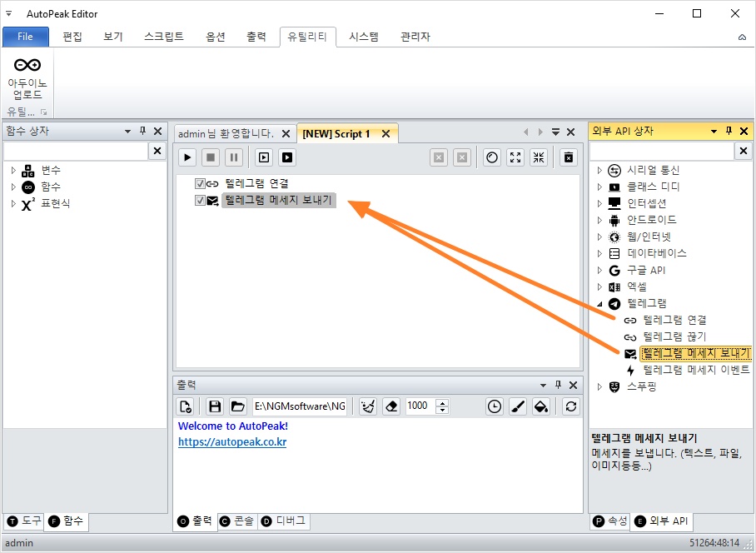Expand the 변수 tree node
Viewport: 756px width, 553px height.
[13, 170]
